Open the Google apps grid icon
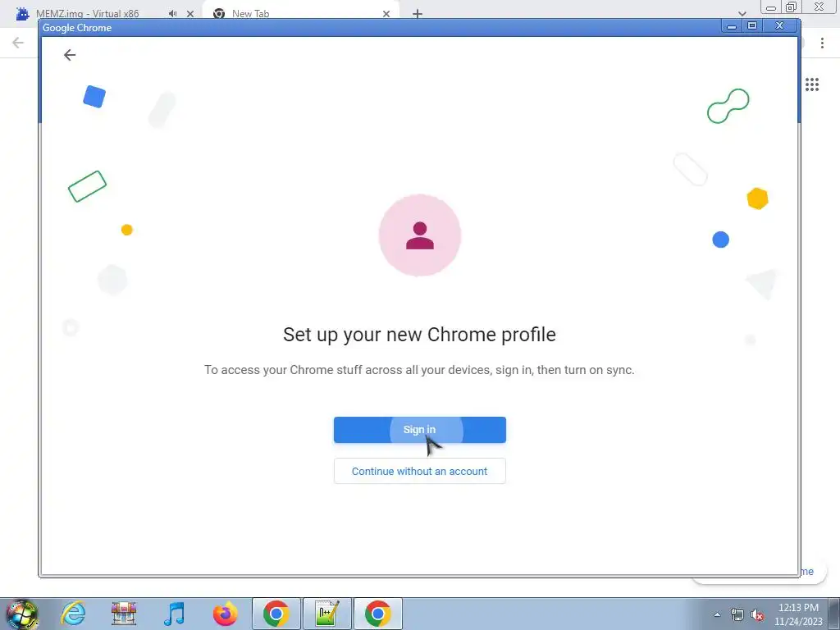Image resolution: width=840 pixels, height=630 pixels. point(811,84)
